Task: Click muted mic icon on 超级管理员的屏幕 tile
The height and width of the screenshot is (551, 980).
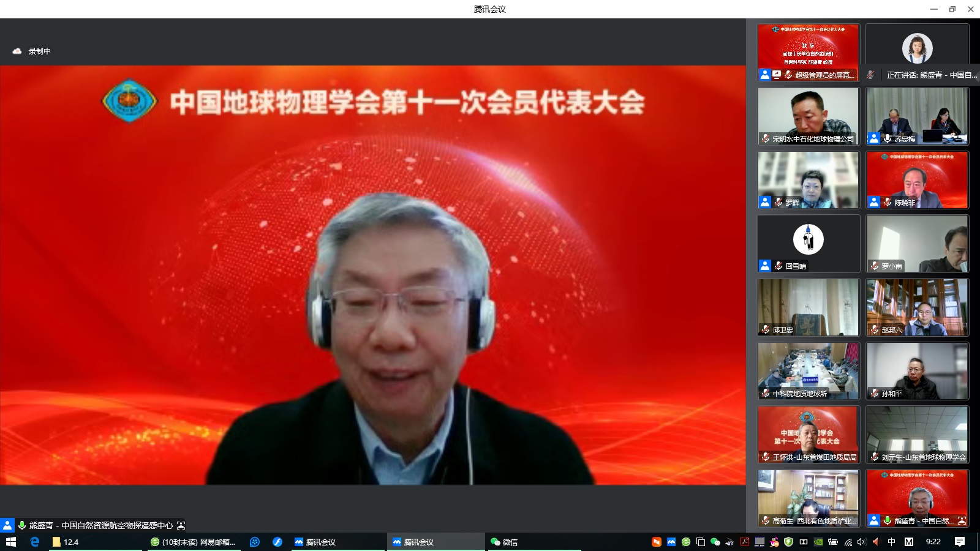Action: pos(788,75)
